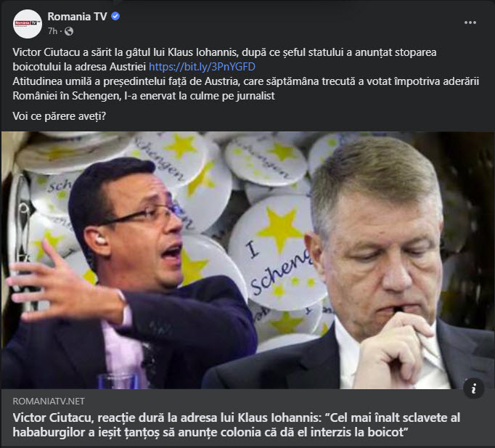495x448 pixels.
Task: Open the three-dot post options menu
Action: (x=470, y=23)
